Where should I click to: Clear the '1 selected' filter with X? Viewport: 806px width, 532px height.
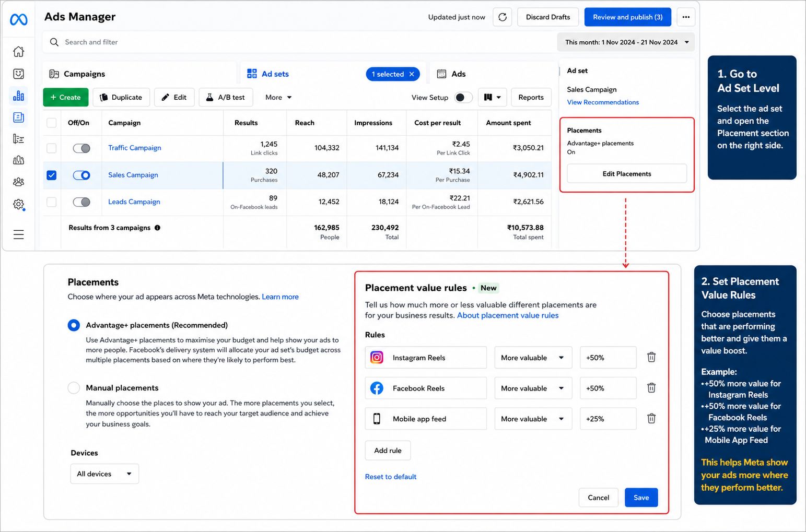(412, 74)
